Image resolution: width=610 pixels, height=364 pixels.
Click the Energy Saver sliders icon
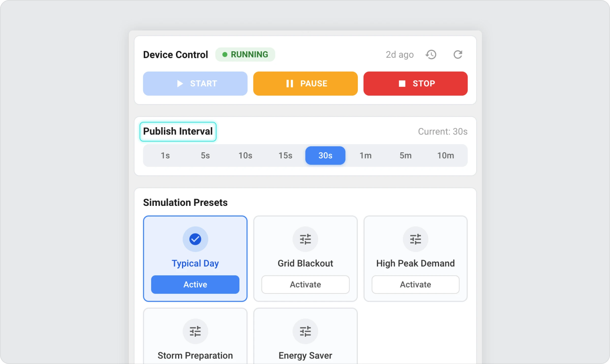point(305,331)
